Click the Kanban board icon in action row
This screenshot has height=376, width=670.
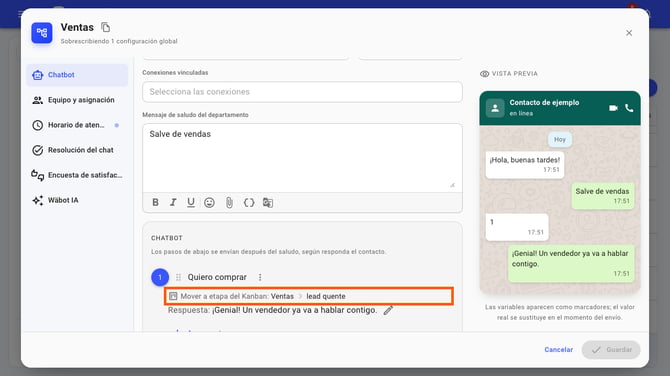[x=173, y=296]
